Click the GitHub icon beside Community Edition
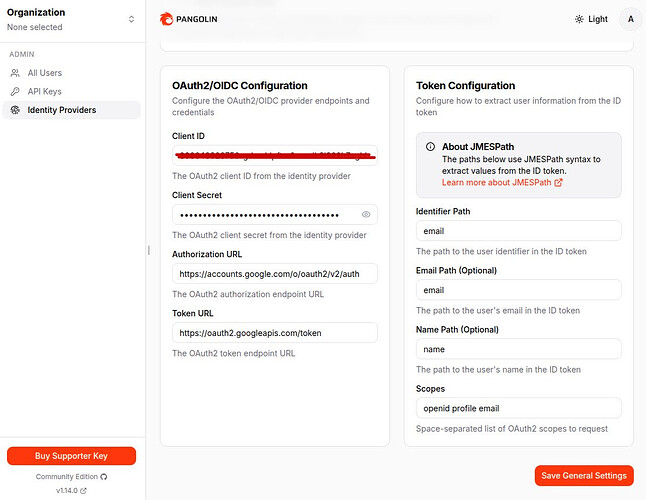Viewport: 646px width, 500px height. click(104, 477)
